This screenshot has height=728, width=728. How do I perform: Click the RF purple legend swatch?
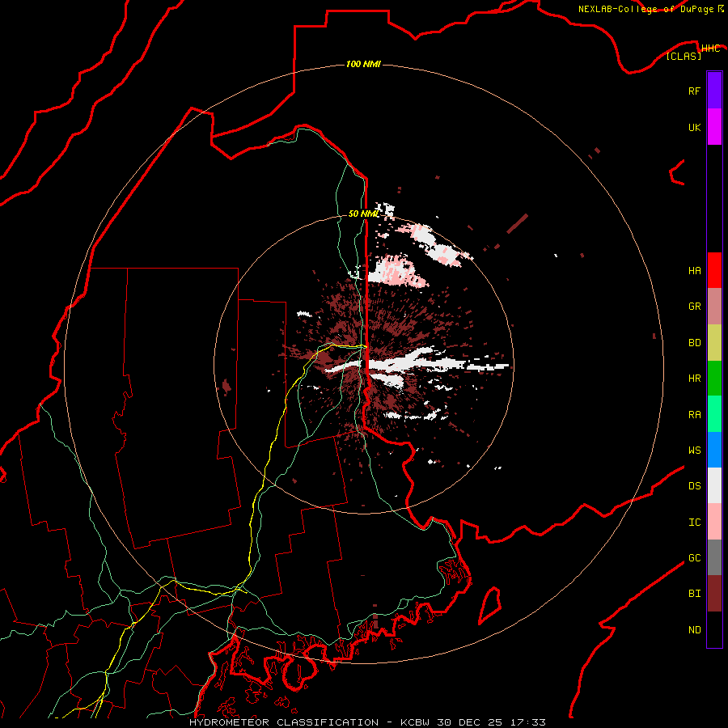pyautogui.click(x=714, y=91)
